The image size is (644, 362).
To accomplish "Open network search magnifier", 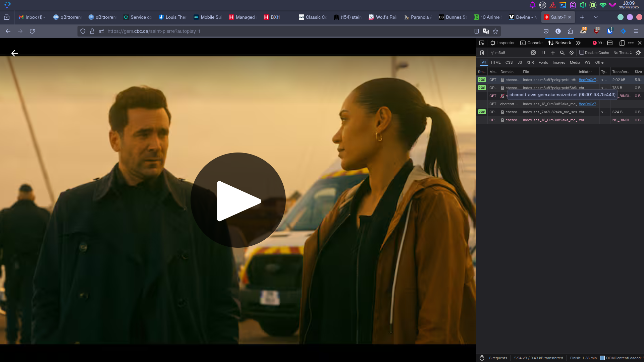I will (562, 53).
